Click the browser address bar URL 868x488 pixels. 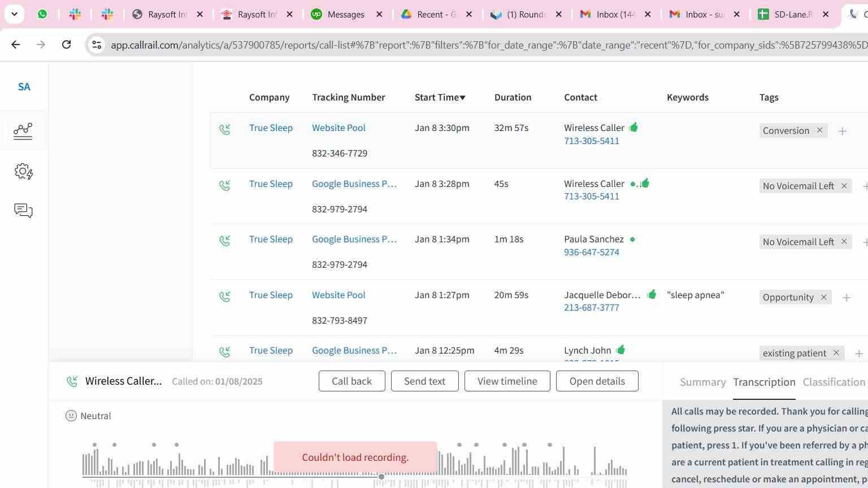tap(488, 45)
